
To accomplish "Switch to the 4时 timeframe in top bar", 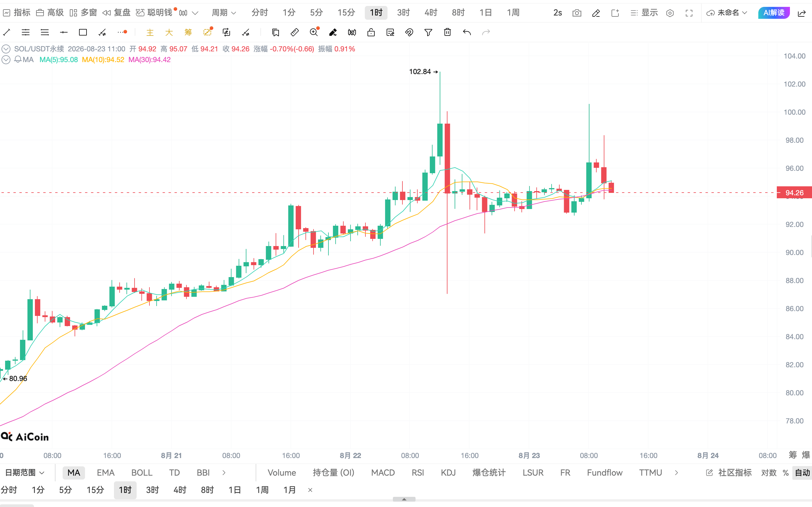I will (x=431, y=13).
